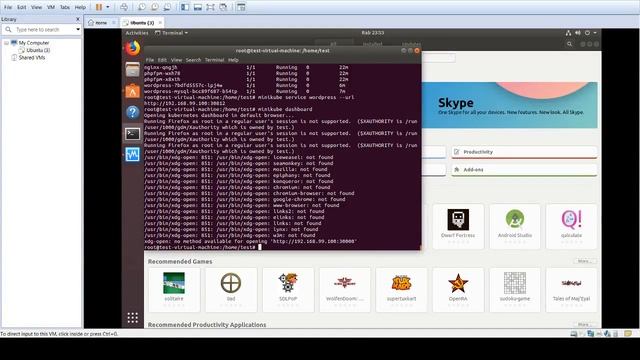Viewport: 640px width, 360px height.
Task: Open terminal window File menu
Action: pyautogui.click(x=150, y=60)
